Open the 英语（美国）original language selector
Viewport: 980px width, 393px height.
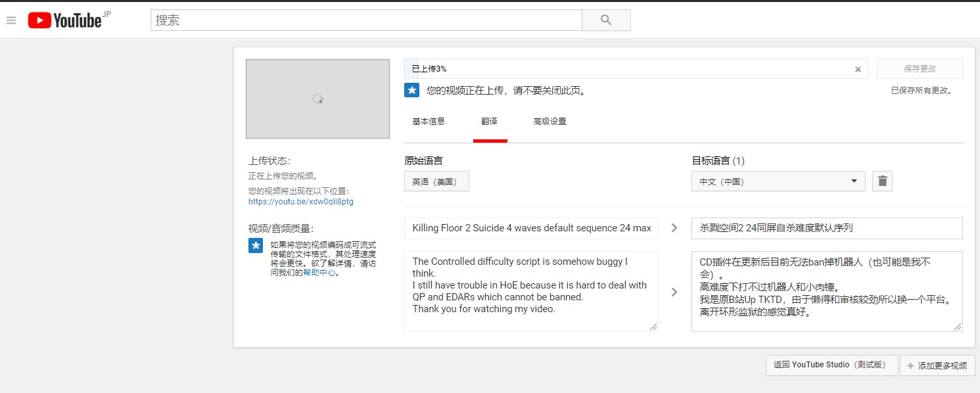coord(436,181)
